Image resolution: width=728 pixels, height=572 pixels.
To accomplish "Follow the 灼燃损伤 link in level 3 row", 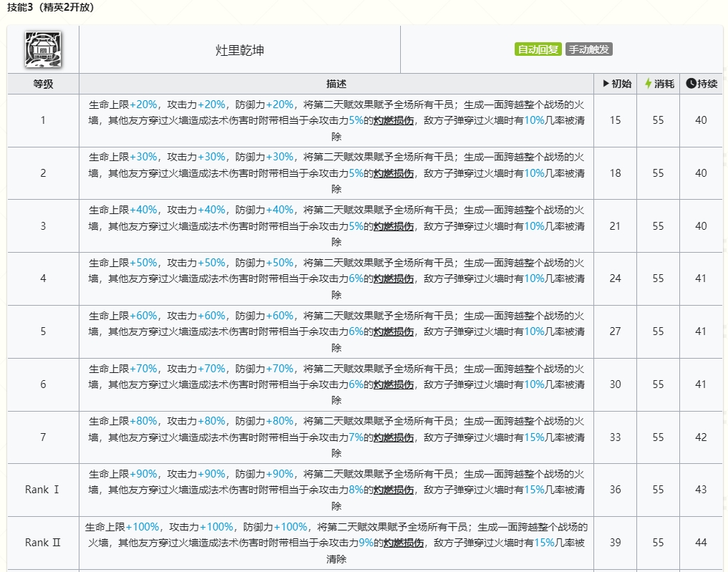I will click(393, 226).
